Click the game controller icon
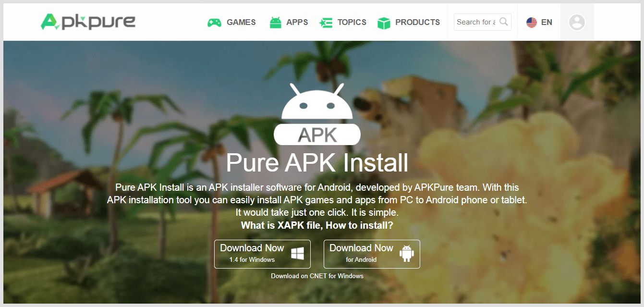The width and height of the screenshot is (644, 307). tap(214, 23)
